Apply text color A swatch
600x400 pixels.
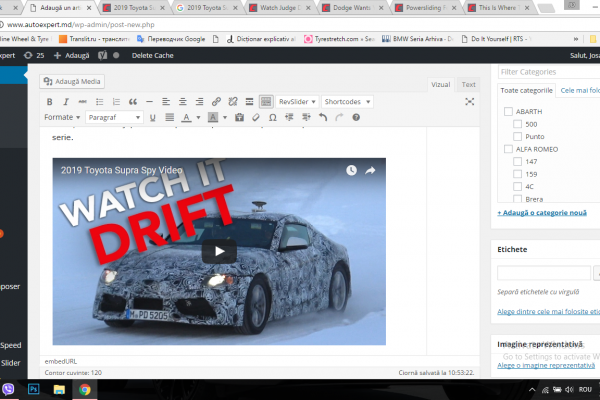[186, 118]
